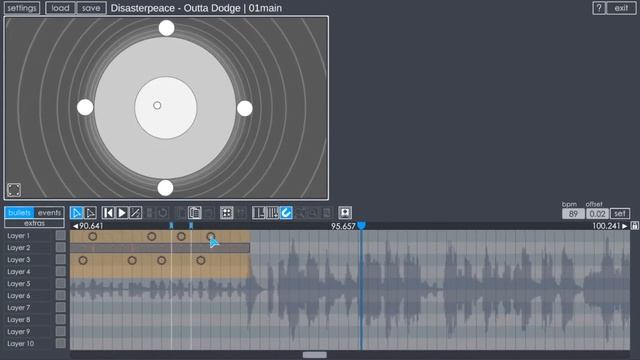Click the second small blue timeline marker
Image resolution: width=640 pixels, height=360 pixels.
pyautogui.click(x=191, y=225)
